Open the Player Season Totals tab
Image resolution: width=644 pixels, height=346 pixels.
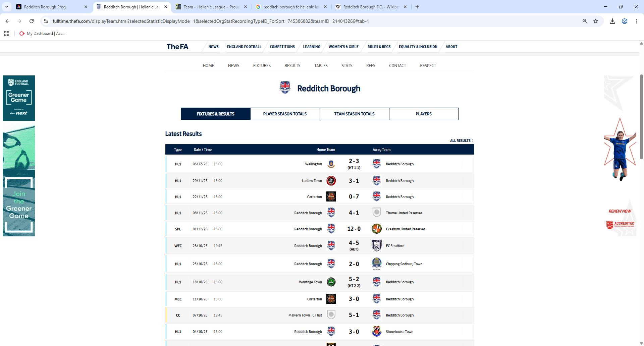pos(285,114)
